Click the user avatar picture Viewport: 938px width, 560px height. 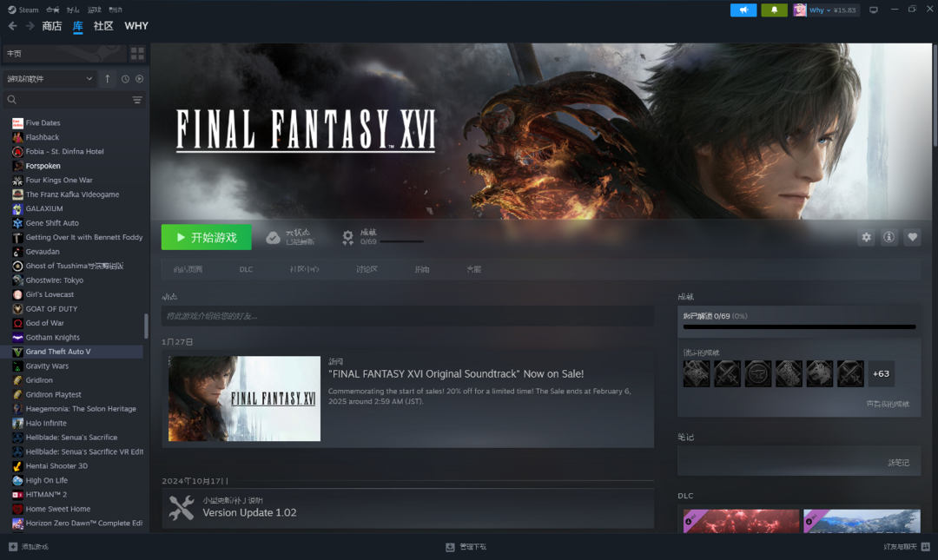tap(800, 10)
